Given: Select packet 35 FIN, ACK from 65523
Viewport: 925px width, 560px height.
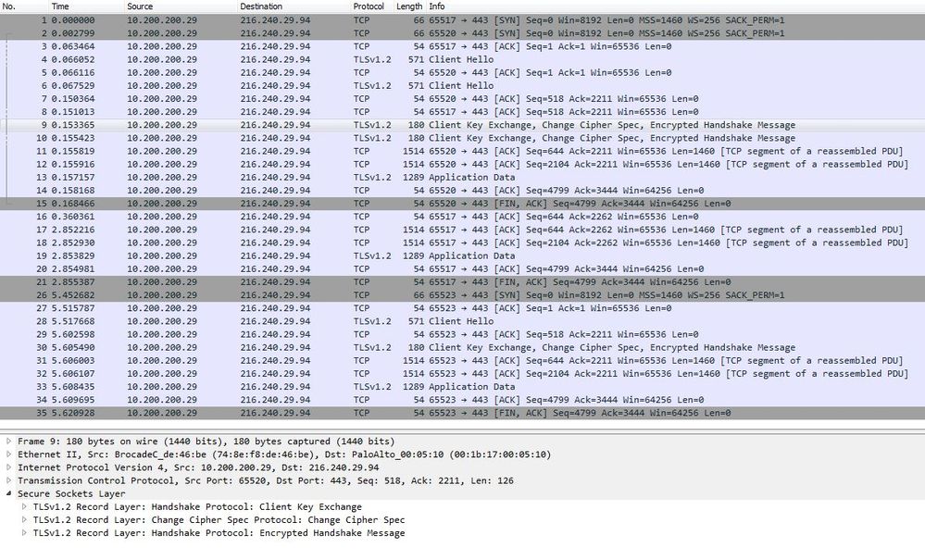Looking at the screenshot, I should click(463, 413).
